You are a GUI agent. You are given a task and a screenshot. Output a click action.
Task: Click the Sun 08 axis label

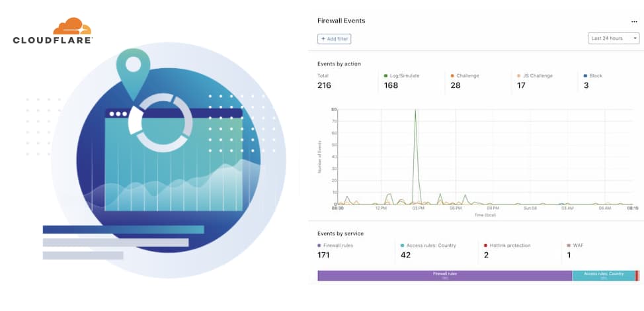point(530,208)
